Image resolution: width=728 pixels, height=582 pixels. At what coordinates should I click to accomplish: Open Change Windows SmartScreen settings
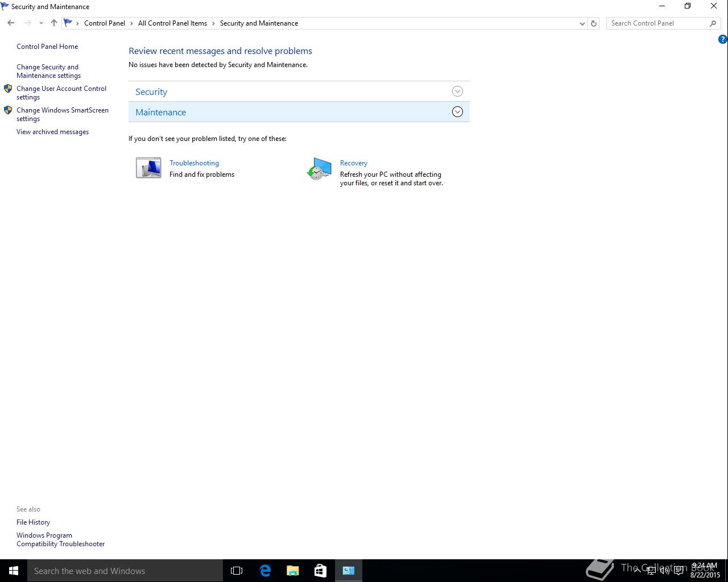[63, 114]
